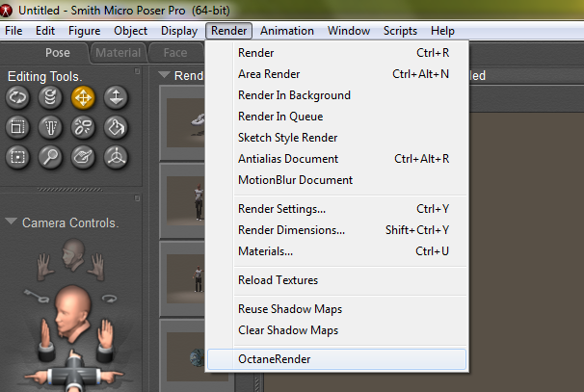Open the Figure menu
This screenshot has width=584, height=392.
pos(84,31)
